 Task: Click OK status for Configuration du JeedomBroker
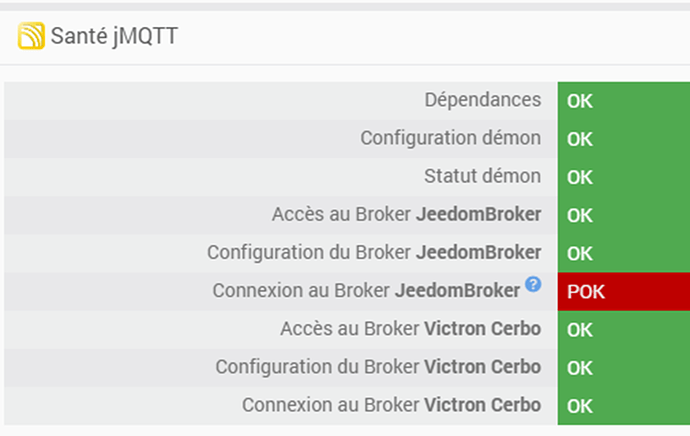pyautogui.click(x=580, y=253)
